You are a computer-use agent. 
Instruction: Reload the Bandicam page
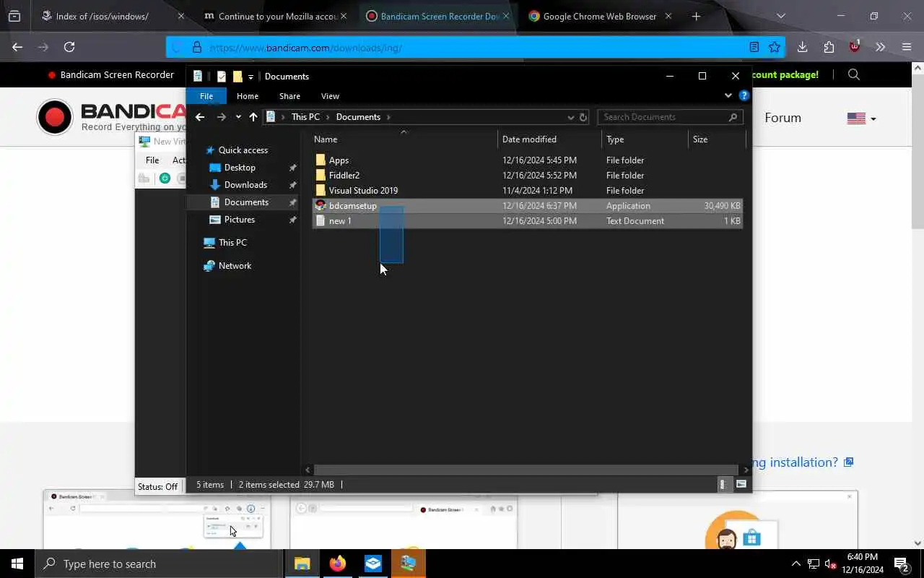pyautogui.click(x=69, y=47)
